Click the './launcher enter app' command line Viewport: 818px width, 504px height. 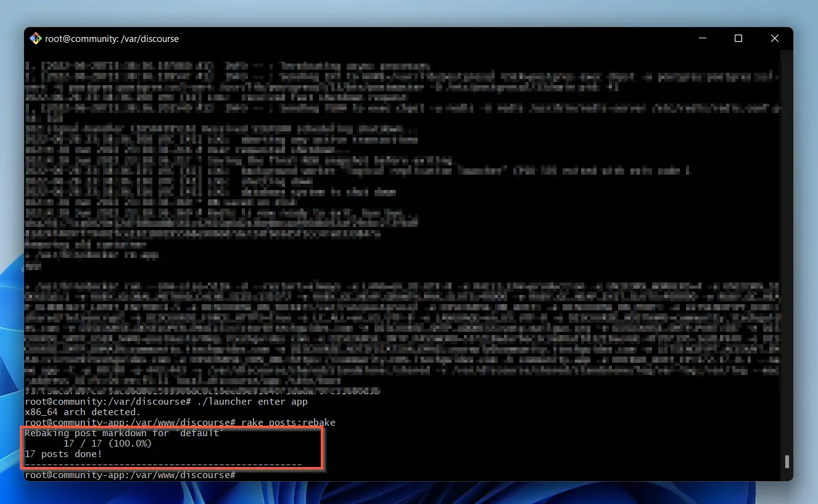[166, 402]
